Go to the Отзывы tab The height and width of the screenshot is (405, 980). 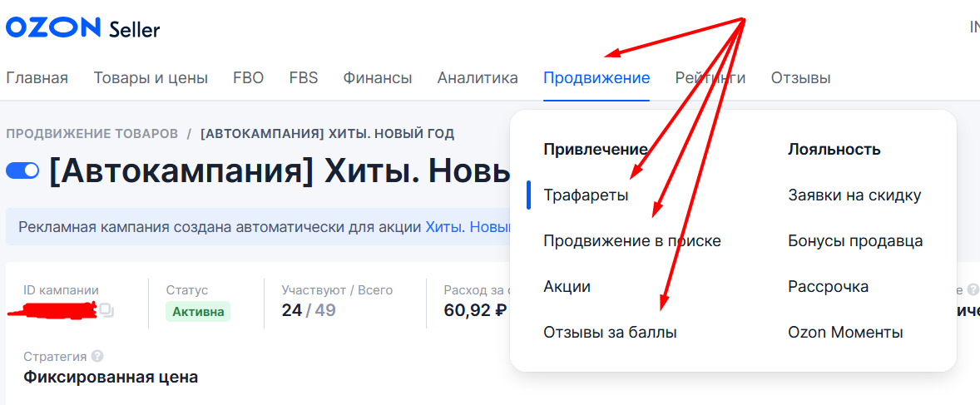tap(800, 78)
